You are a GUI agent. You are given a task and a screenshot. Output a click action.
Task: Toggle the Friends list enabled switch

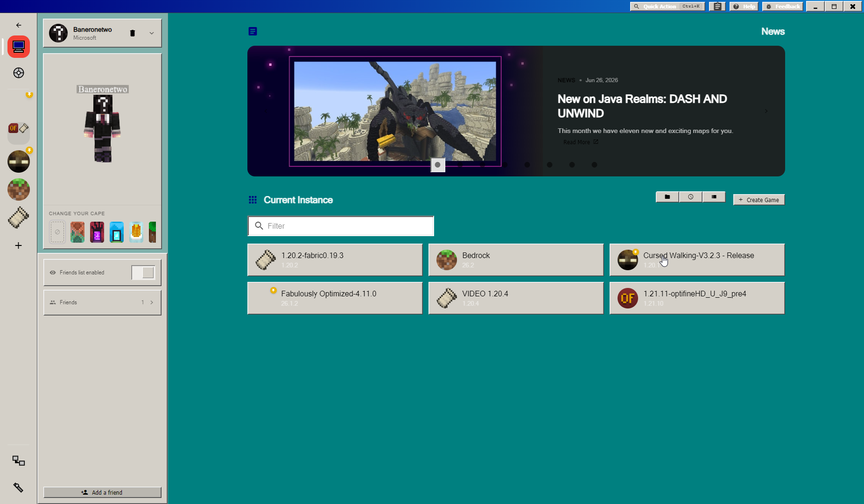pyautogui.click(x=143, y=273)
